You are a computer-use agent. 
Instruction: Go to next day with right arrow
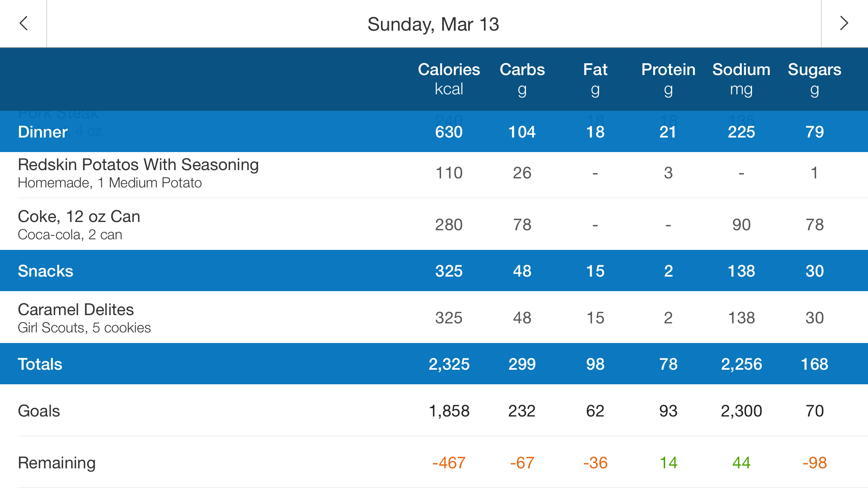coord(844,24)
